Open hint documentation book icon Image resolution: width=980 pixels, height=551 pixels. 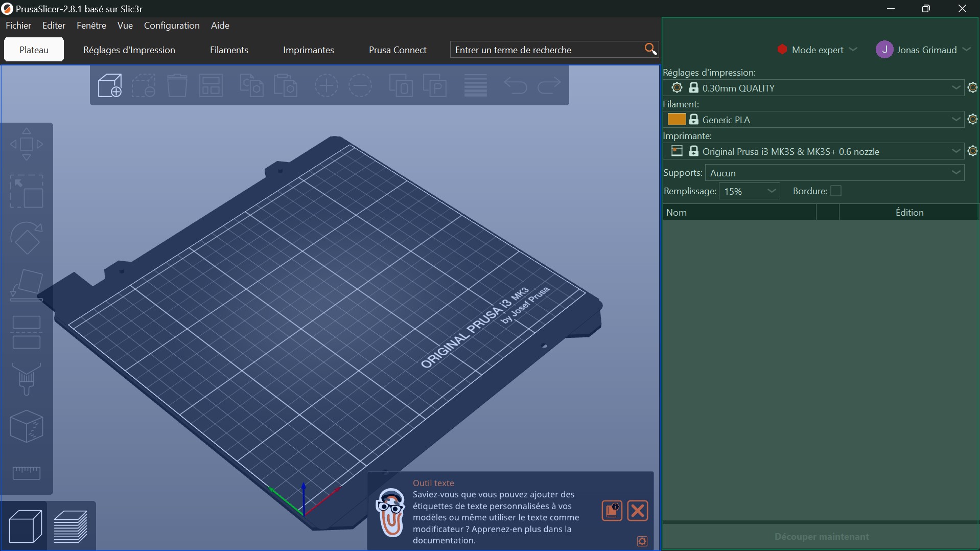612,511
